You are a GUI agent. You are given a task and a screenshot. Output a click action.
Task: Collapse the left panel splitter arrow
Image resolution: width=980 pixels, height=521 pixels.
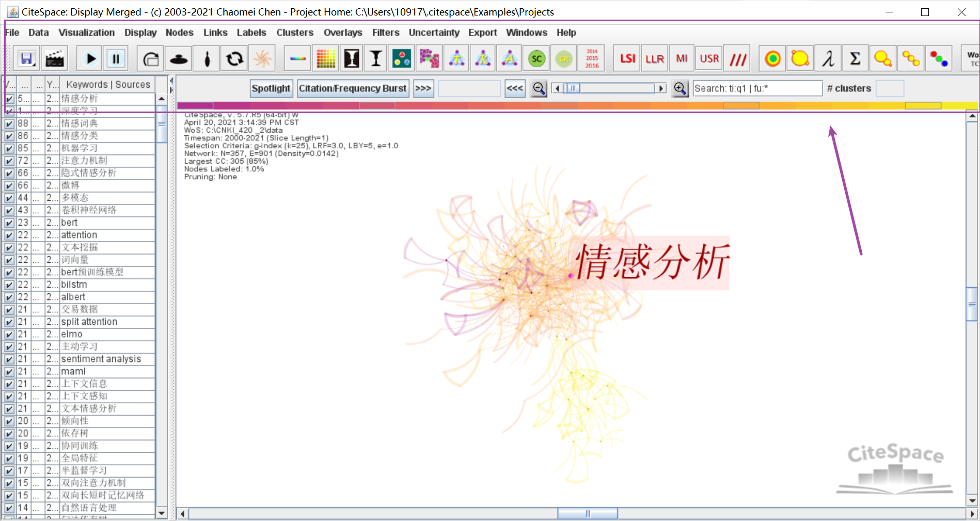171,81
